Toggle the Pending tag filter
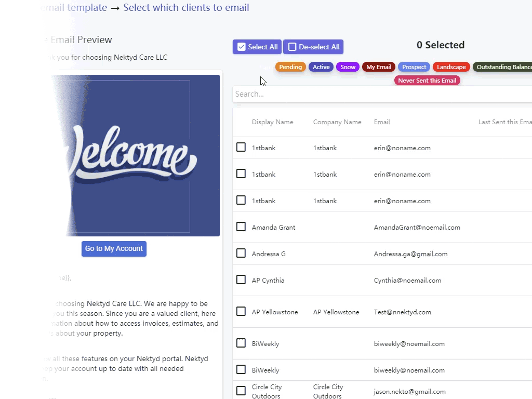 290,66
